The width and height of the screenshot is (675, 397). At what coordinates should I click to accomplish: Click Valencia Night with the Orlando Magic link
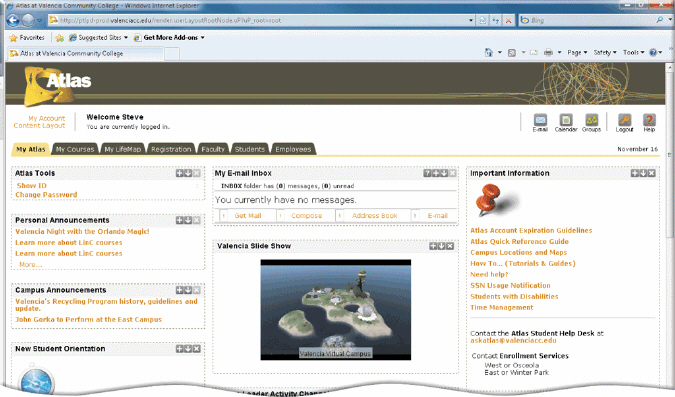point(82,231)
